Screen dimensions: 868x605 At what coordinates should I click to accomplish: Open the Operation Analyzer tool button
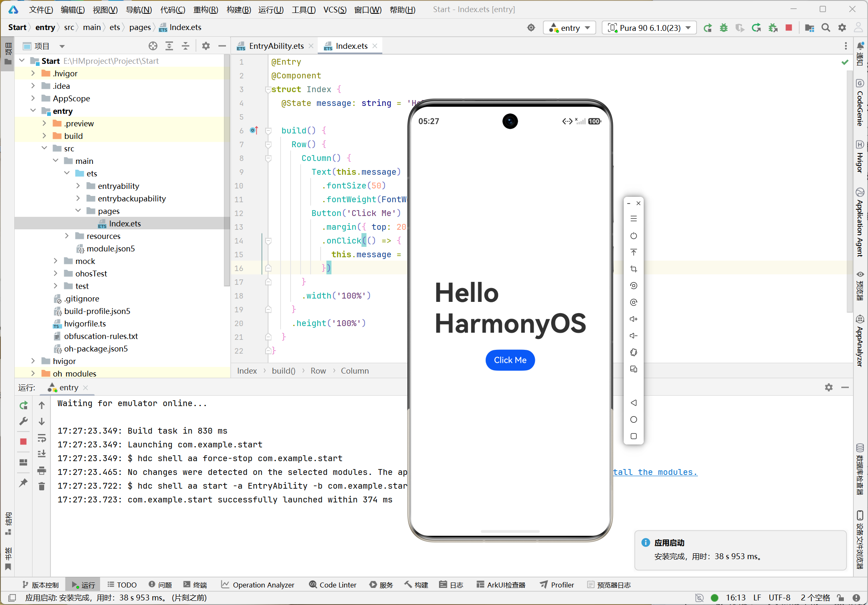(x=258, y=585)
